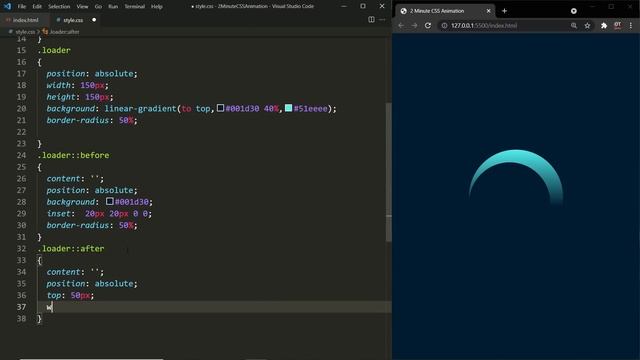The image size is (640, 360).
Task: Open the #001d30 color swatch on line 20
Action: 220,108
